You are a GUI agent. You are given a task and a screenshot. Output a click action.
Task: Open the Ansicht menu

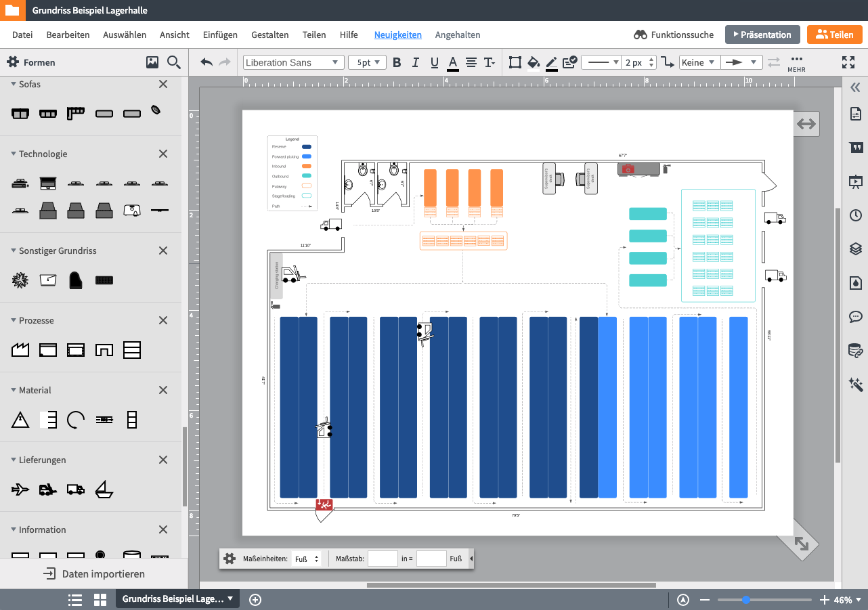tap(175, 35)
